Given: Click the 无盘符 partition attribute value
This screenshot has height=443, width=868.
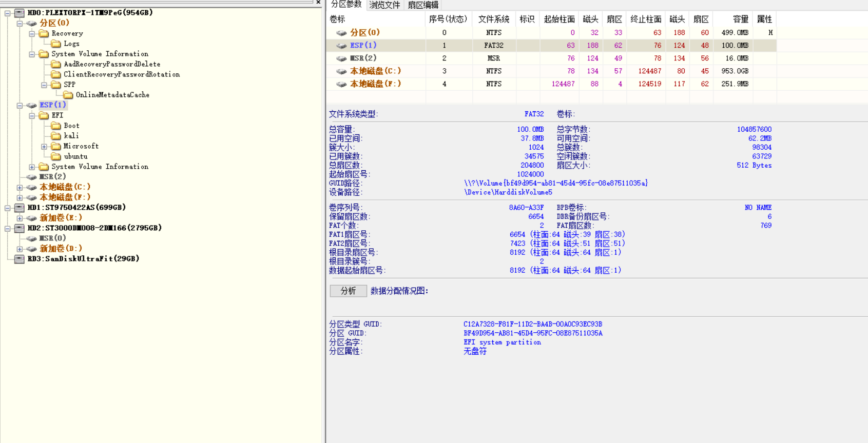Looking at the screenshot, I should click(475, 351).
